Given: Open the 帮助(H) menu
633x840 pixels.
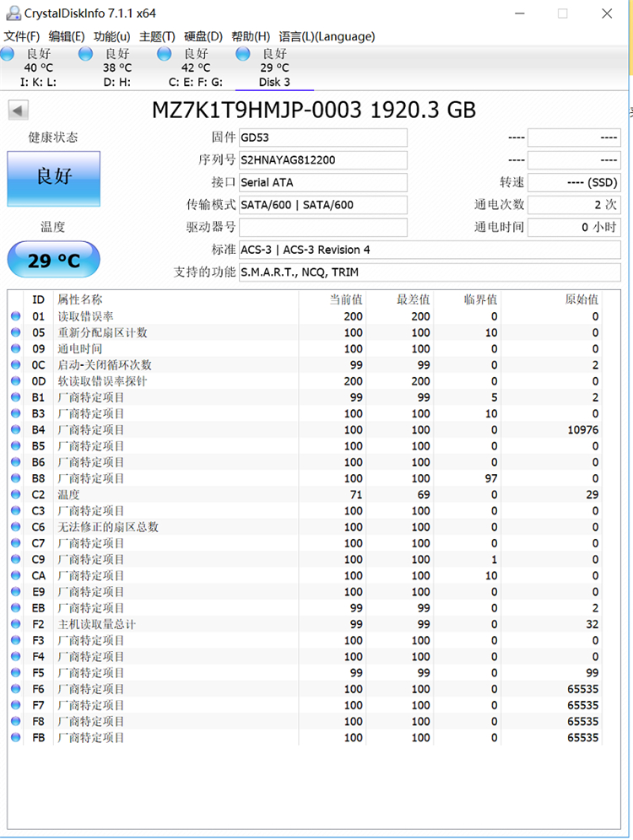Looking at the screenshot, I should pyautogui.click(x=251, y=36).
